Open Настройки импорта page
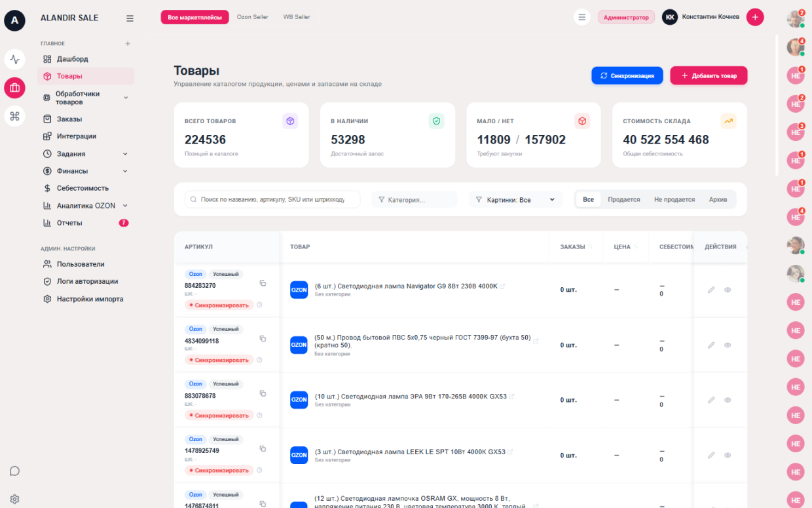This screenshot has height=508, width=812. (86, 299)
